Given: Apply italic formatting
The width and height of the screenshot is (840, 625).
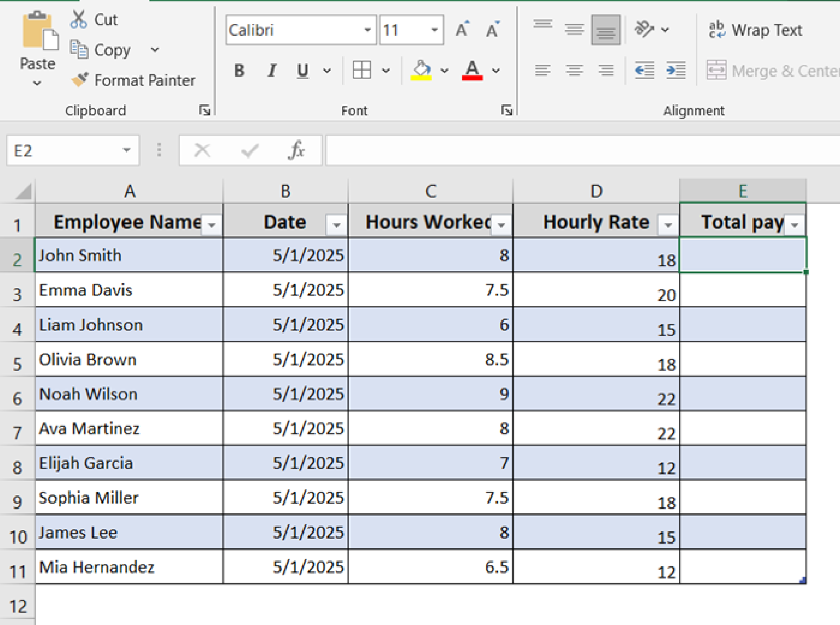Looking at the screenshot, I should (272, 71).
